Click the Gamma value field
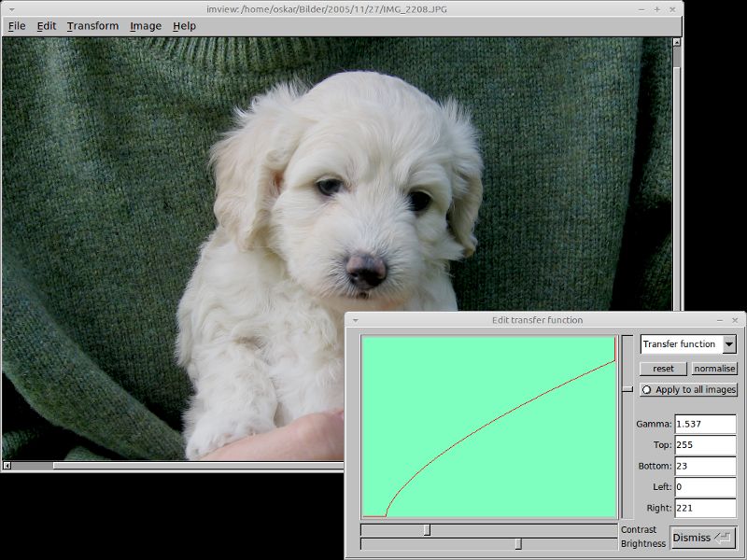This screenshot has height=560, width=747. [705, 424]
